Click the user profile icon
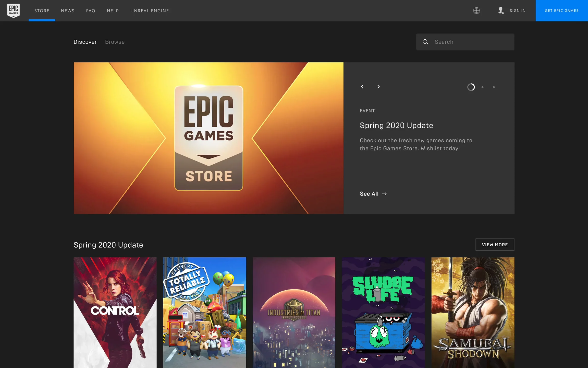This screenshot has height=368, width=588. coord(501,10)
